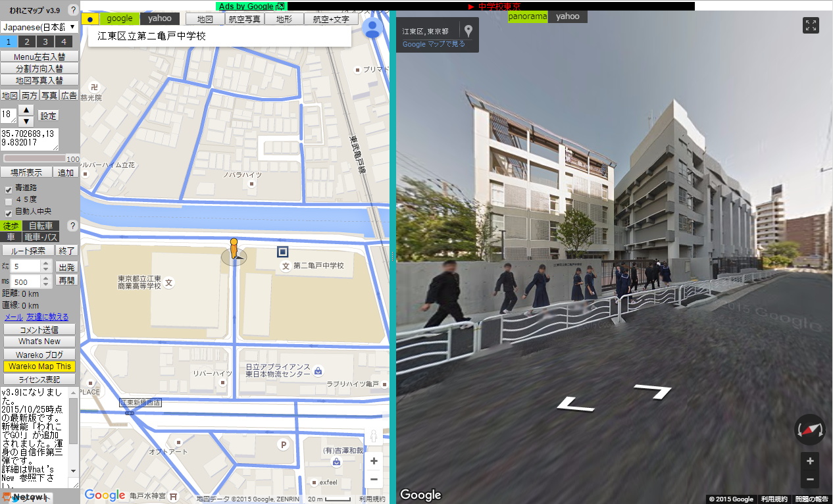Toggle the 45度 checkbox
The image size is (833, 504).
[x=9, y=201]
